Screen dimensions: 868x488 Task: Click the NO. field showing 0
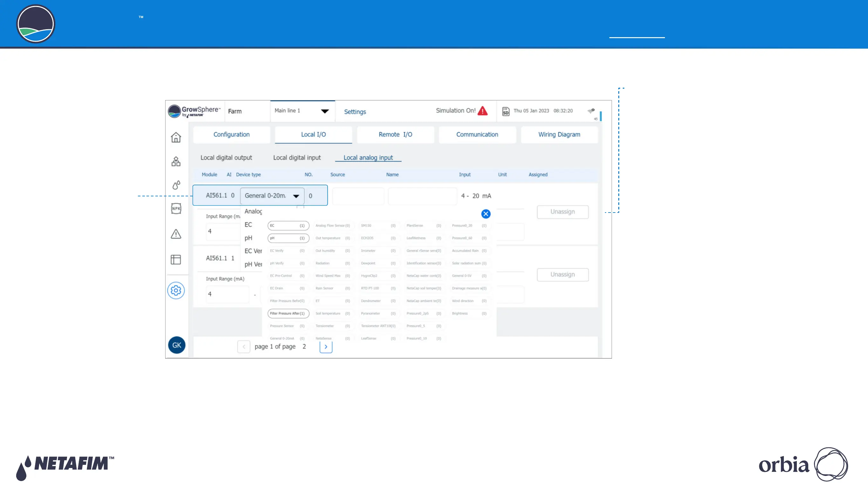[316, 196]
